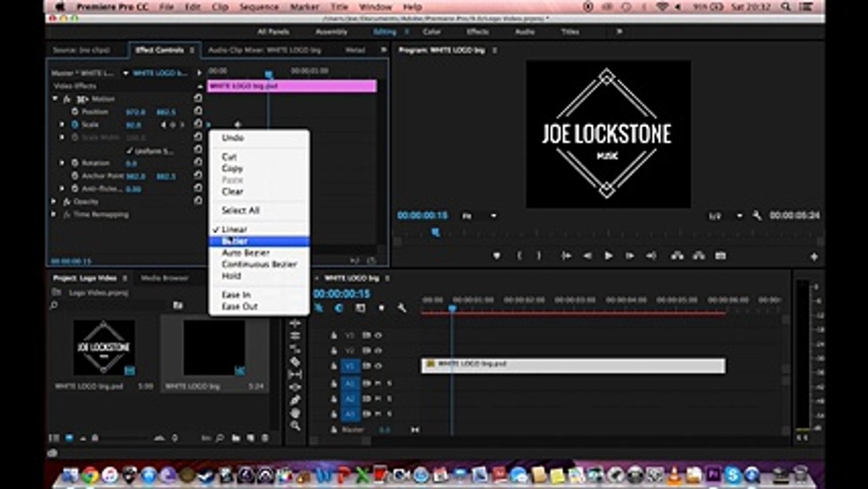
Task: Switch to the Media Browser tab
Action: (x=164, y=278)
